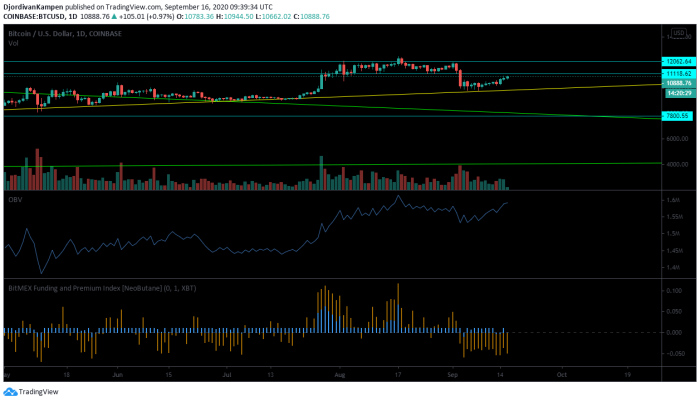Image resolution: width=700 pixels, height=402 pixels.
Task: Click the 0.050 funding axis value
Action: pos(675,311)
